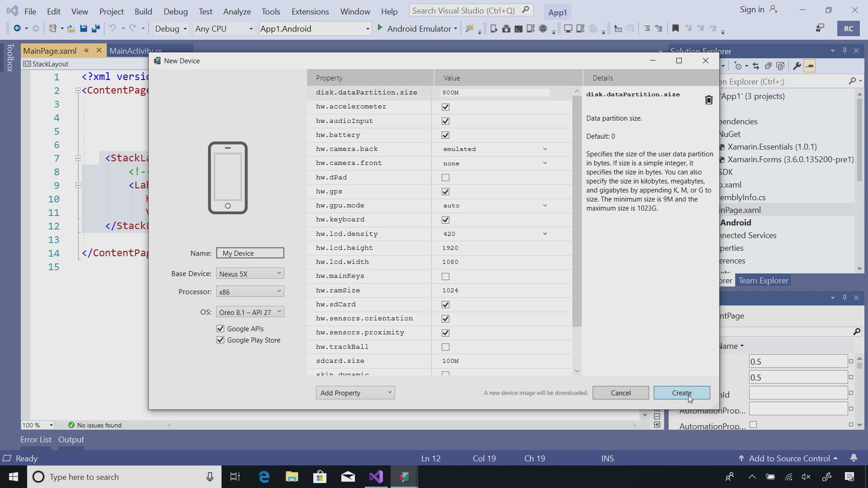Uncheck the Google Play Store checkbox
The height and width of the screenshot is (488, 868).
point(221,340)
